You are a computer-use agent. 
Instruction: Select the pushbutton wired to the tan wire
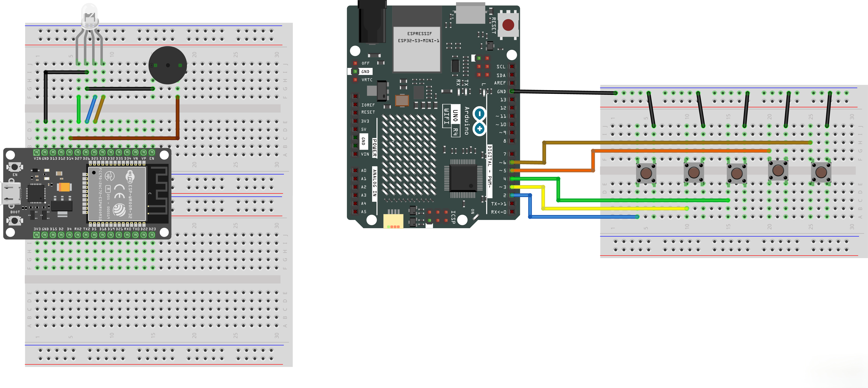coord(821,172)
